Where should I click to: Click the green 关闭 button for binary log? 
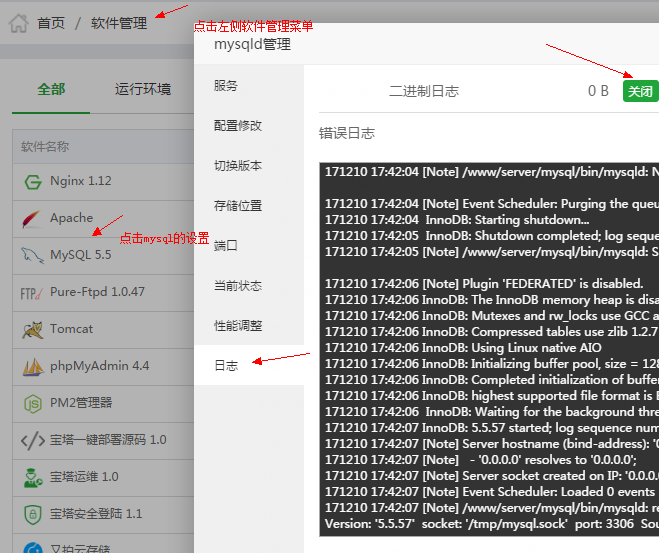click(640, 91)
